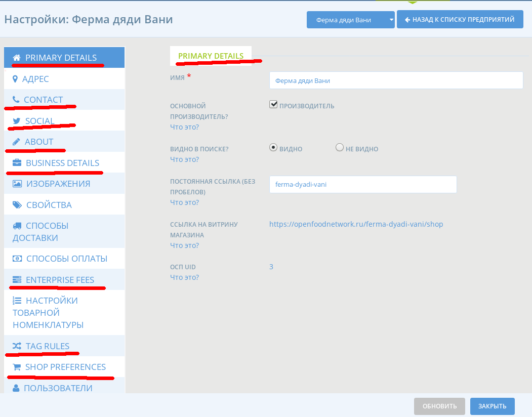The image size is (532, 417).
Task: Click the pencil icon beside ABOUT
Action: tap(16, 142)
